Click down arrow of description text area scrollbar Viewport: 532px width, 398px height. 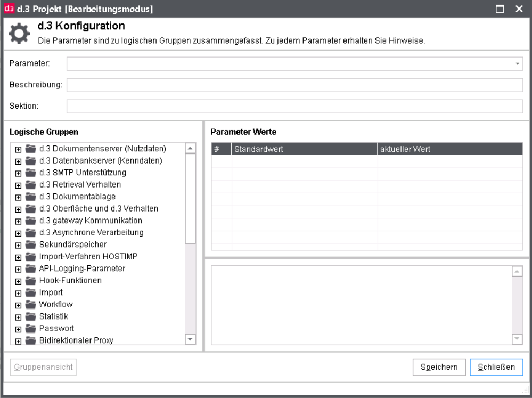pos(517,338)
